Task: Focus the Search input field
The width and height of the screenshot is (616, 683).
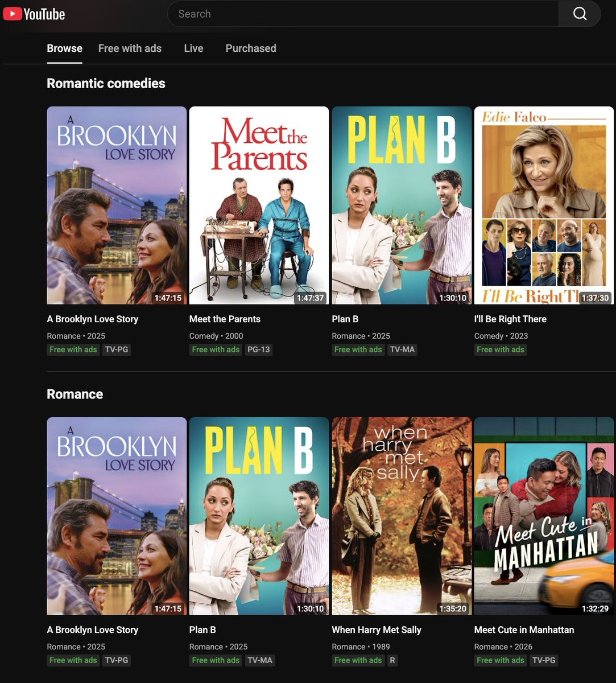Action: (x=363, y=14)
